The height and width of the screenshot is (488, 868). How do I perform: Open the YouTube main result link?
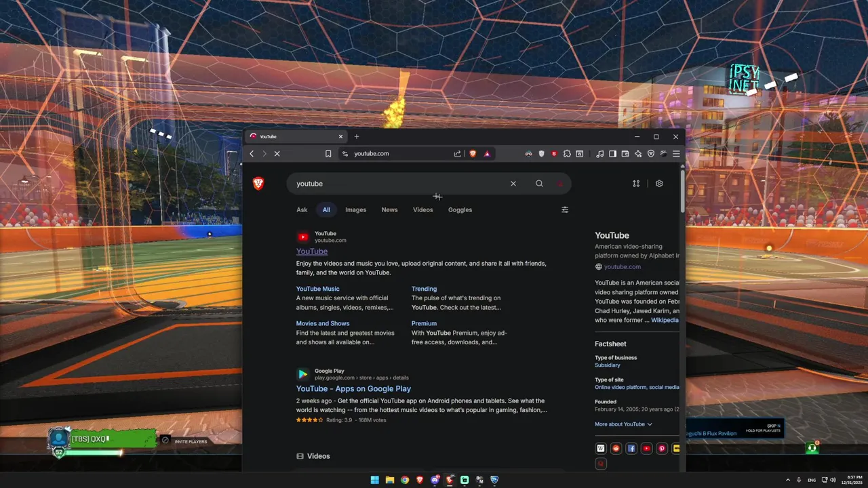(312, 251)
